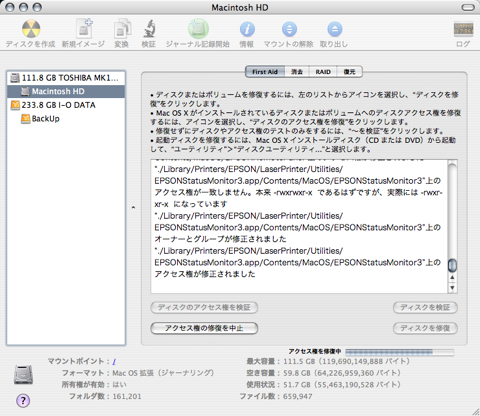Viewport: 480px width, 416px height.
Task: Select the BackUp volume
Action: coord(66,119)
